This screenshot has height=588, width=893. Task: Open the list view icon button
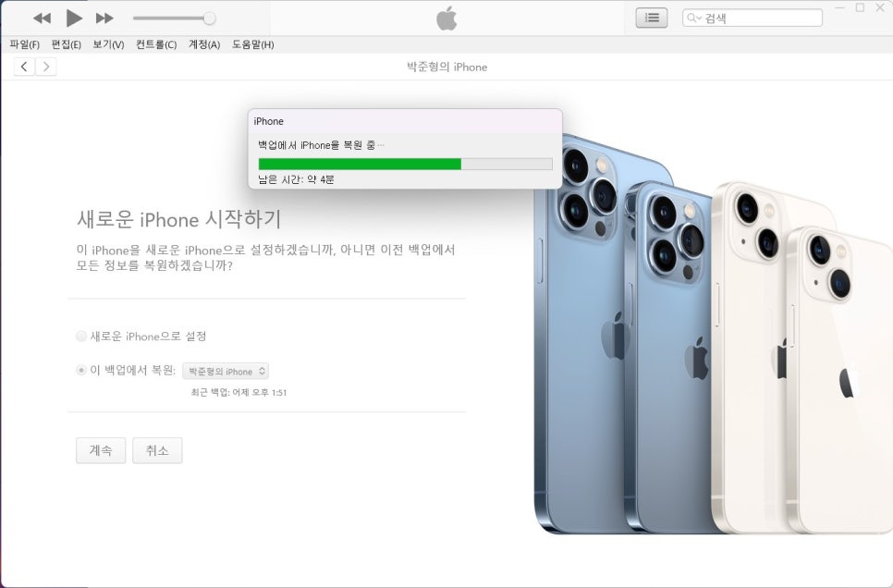[x=652, y=18]
